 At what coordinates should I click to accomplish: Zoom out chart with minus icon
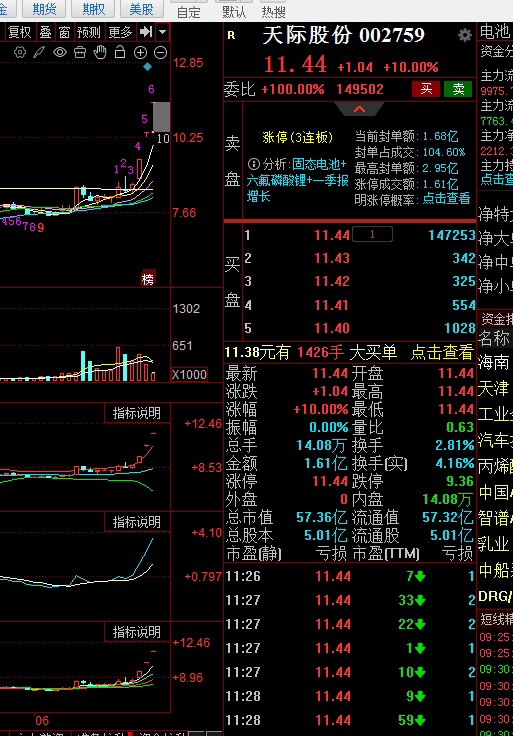tap(161, 53)
